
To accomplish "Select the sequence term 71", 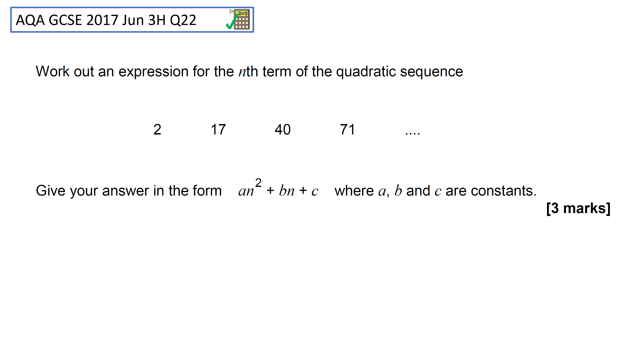I will pyautogui.click(x=347, y=129).
